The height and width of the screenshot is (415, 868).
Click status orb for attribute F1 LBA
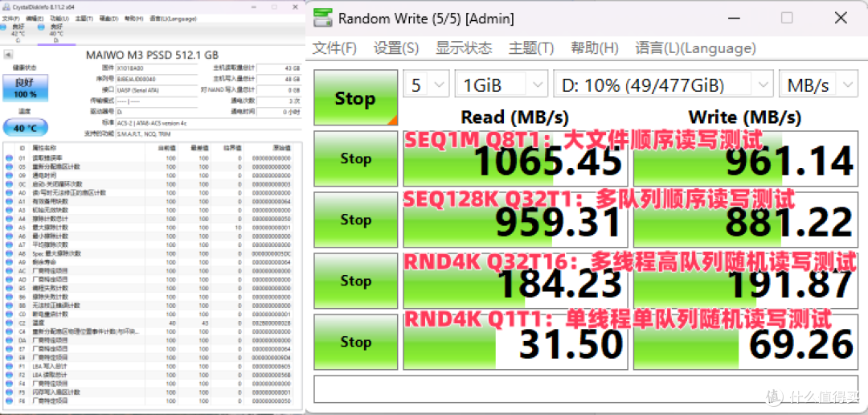tap(8, 366)
